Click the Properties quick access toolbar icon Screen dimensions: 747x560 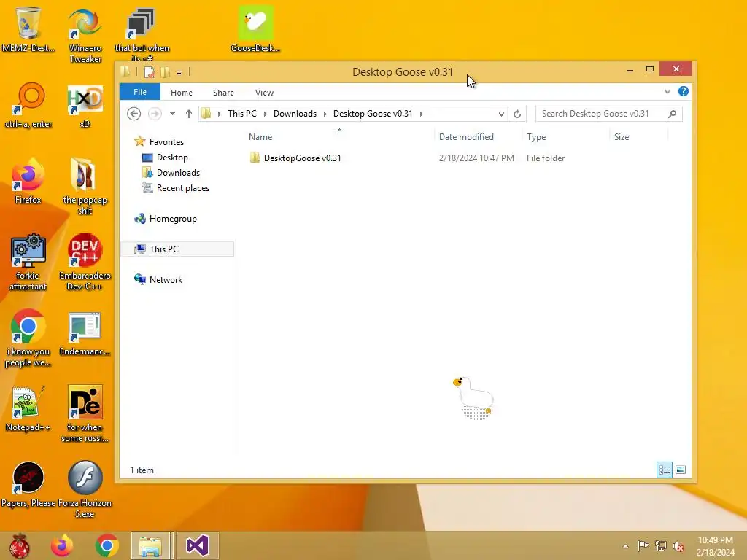[x=149, y=72]
